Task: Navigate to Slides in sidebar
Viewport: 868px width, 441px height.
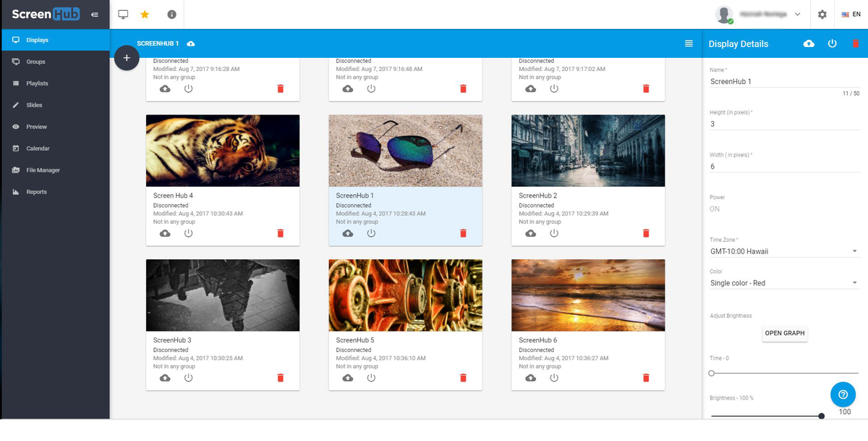Action: tap(55, 105)
